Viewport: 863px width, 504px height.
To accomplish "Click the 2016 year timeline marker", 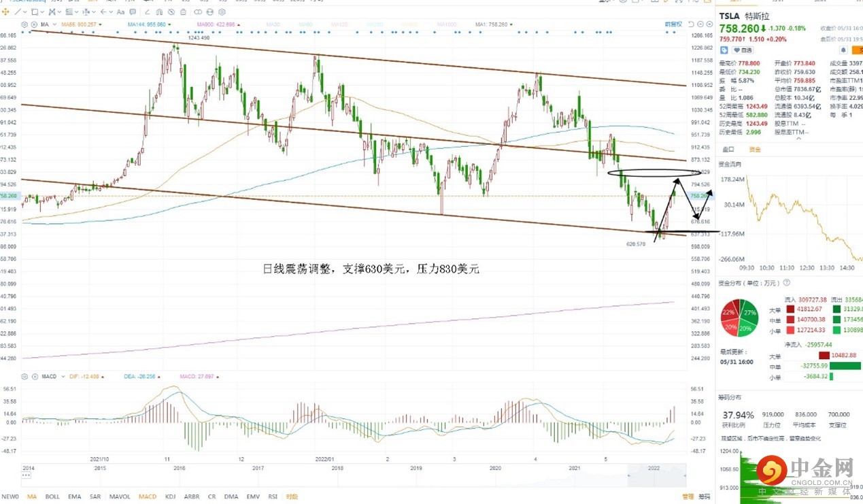I will point(180,469).
